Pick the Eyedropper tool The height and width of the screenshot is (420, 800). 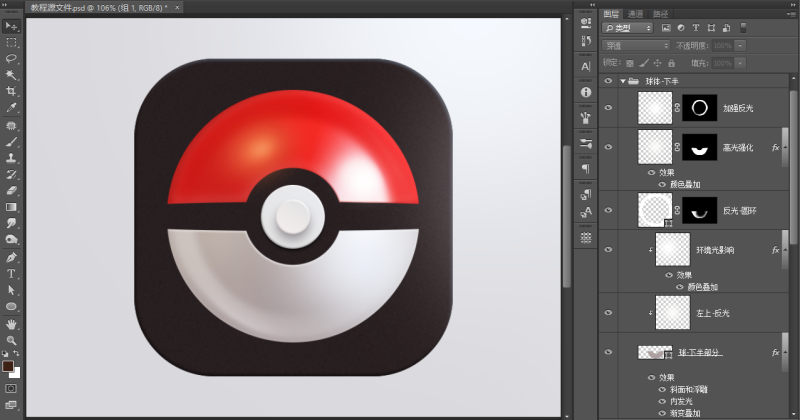[x=11, y=107]
